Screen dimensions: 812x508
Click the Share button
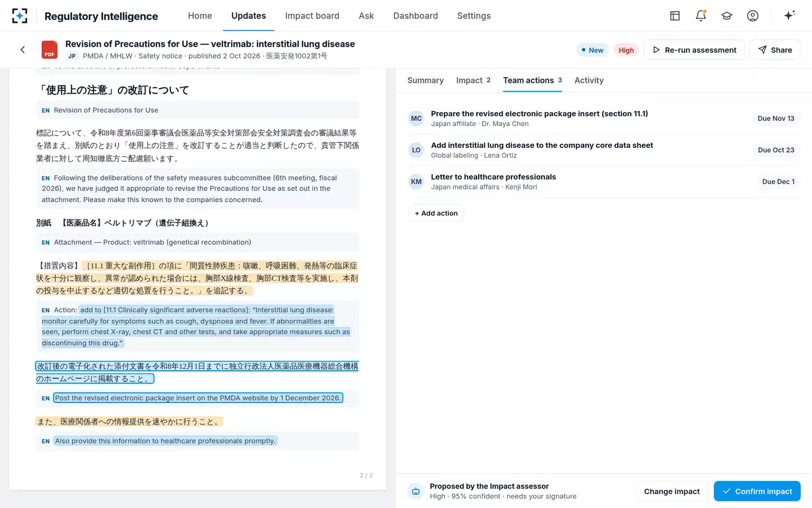click(x=775, y=50)
